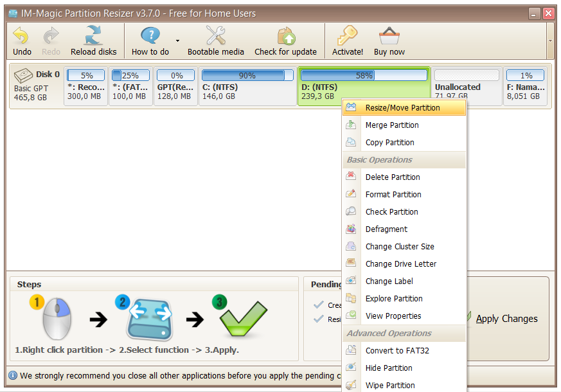The image size is (561, 392).
Task: Open the How to do help icon
Action: pos(150,36)
